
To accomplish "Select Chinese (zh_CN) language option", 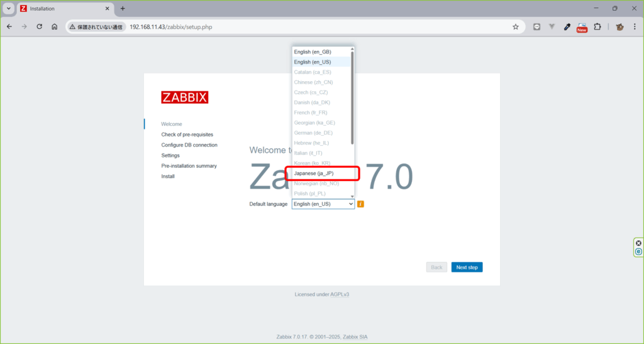I will [x=321, y=82].
